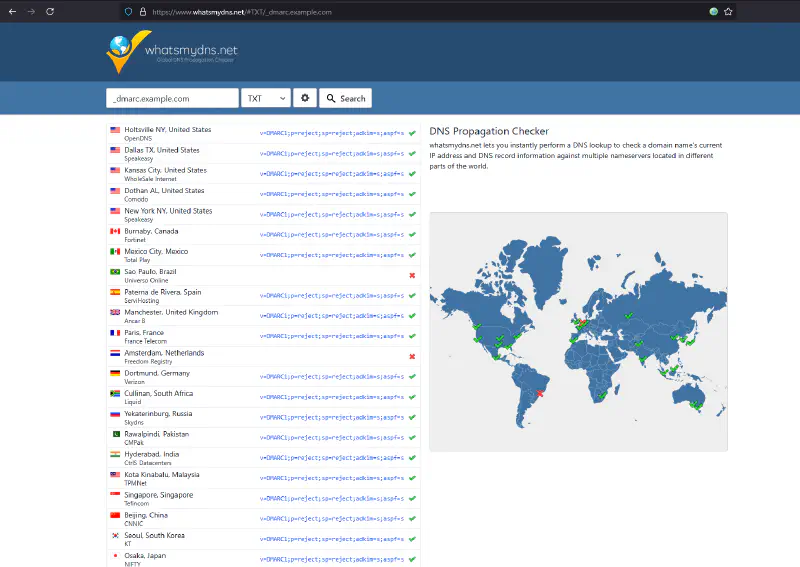Image resolution: width=800 pixels, height=567 pixels.
Task: Select the Paterna de Rivera, Spain row
Action: coord(263,296)
